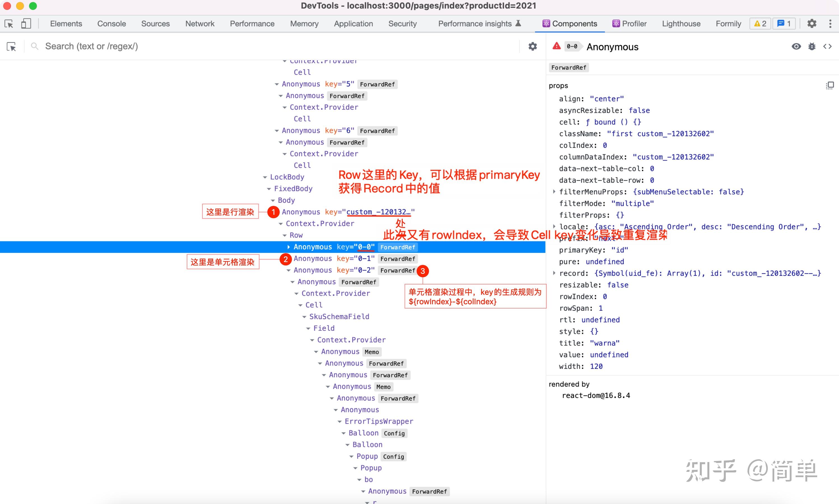Inspect matching DOM element eye icon
Viewport: 839px width, 504px height.
tap(796, 46)
